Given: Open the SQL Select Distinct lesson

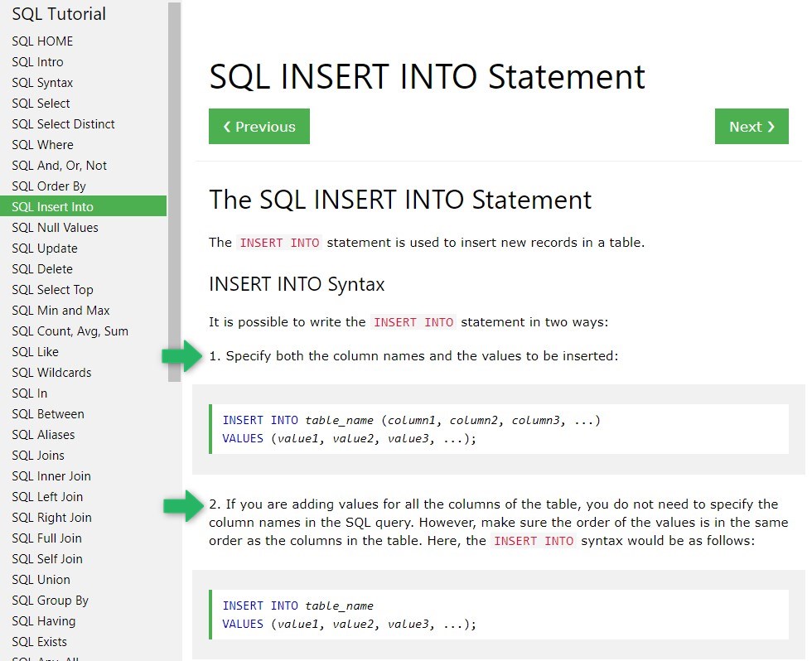Looking at the screenshot, I should coord(63,123).
